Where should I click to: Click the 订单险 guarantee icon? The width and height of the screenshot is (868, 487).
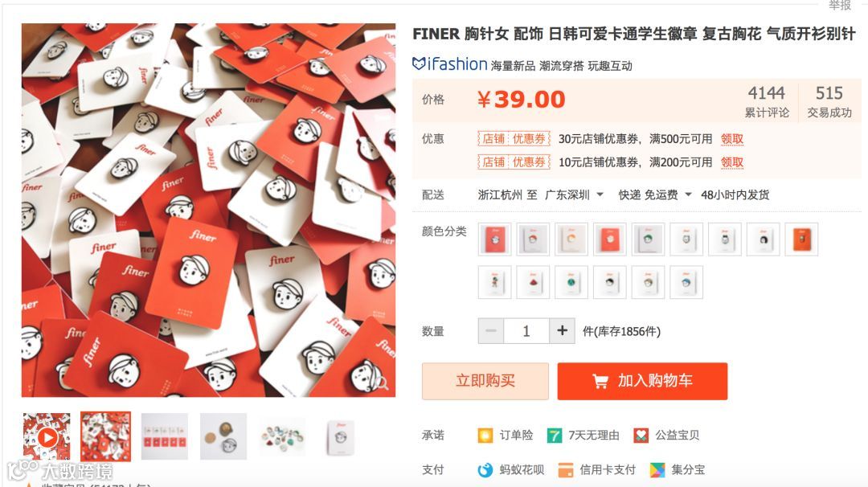coord(485,435)
